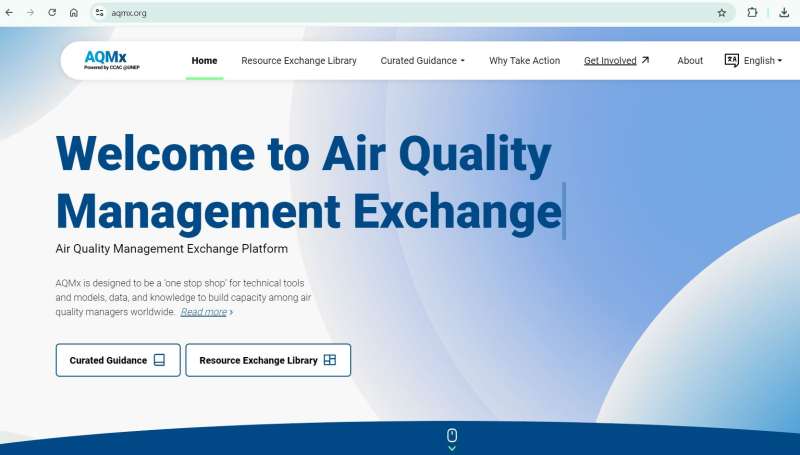Go to Why Take Action page
800x455 pixels.
tap(524, 61)
